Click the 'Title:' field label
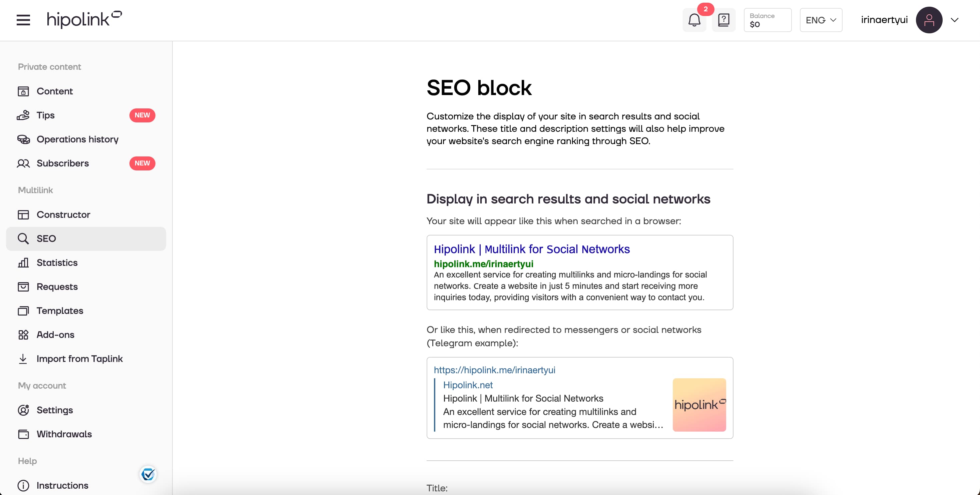 (437, 488)
